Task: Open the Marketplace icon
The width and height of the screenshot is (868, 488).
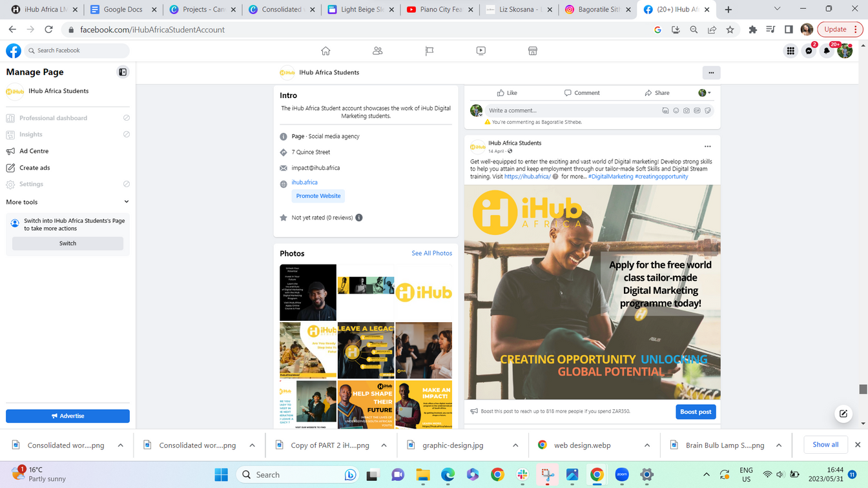Action: click(533, 51)
